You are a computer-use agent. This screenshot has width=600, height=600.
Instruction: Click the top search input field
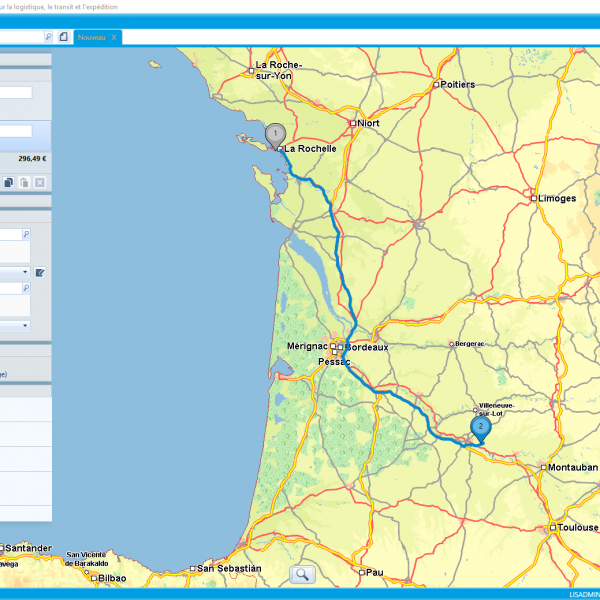pyautogui.click(x=20, y=36)
